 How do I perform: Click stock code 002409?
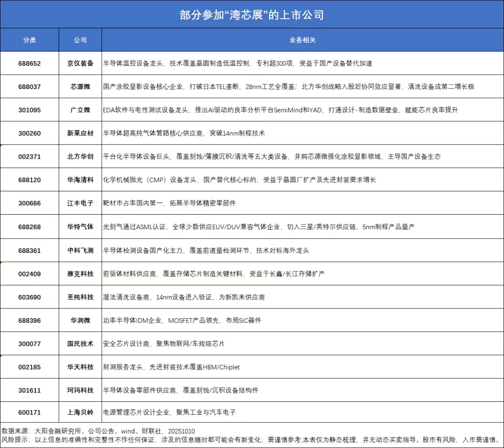point(29,274)
